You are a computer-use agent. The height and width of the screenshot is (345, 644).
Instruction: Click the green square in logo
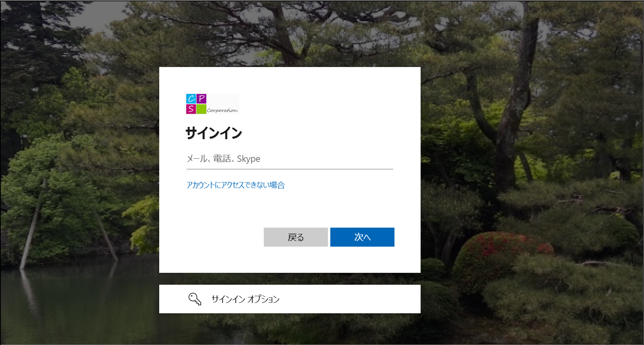pos(201,109)
